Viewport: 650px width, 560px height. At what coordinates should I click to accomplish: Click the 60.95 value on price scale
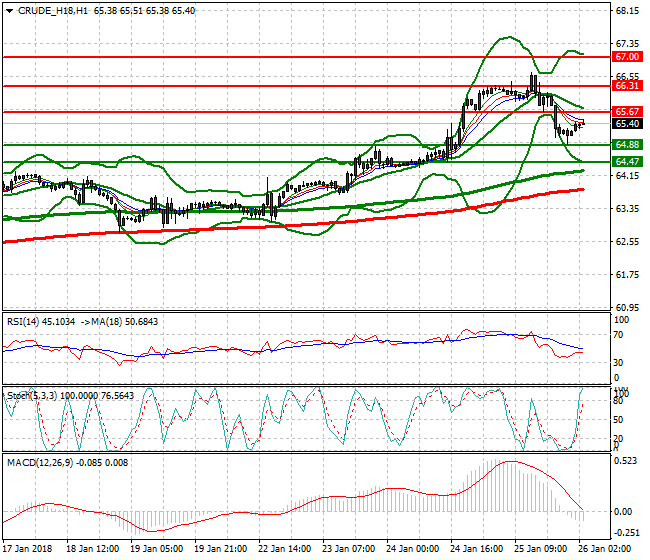click(x=627, y=307)
